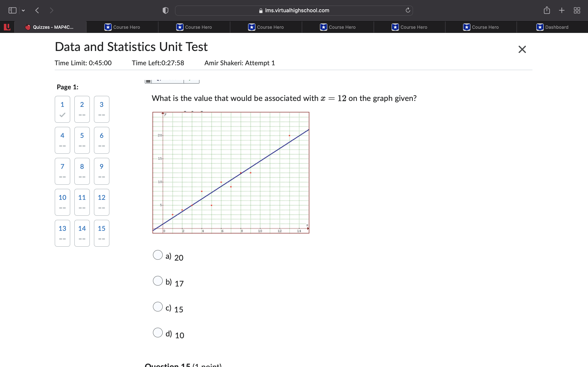Click the Safari sidebar toggle icon
This screenshot has height=367, width=588.
tap(12, 10)
